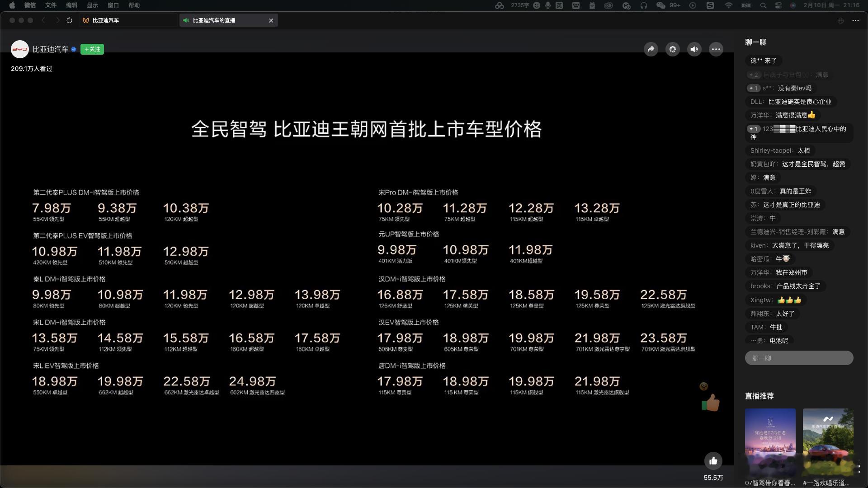The image size is (868, 488).
Task: Close the 比亚迪汽车的直播 tab
Action: coord(271,20)
